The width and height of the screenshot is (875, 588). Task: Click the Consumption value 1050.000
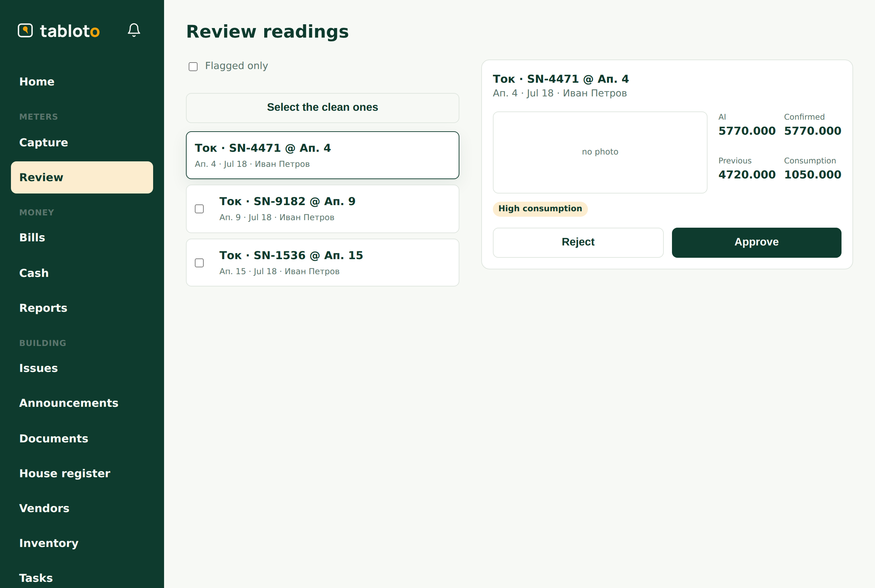812,175
